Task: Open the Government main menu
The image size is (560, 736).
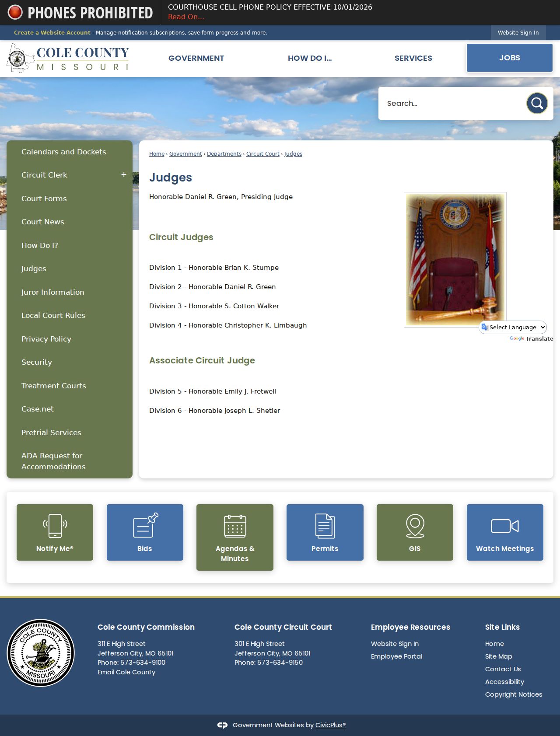Action: click(x=196, y=58)
